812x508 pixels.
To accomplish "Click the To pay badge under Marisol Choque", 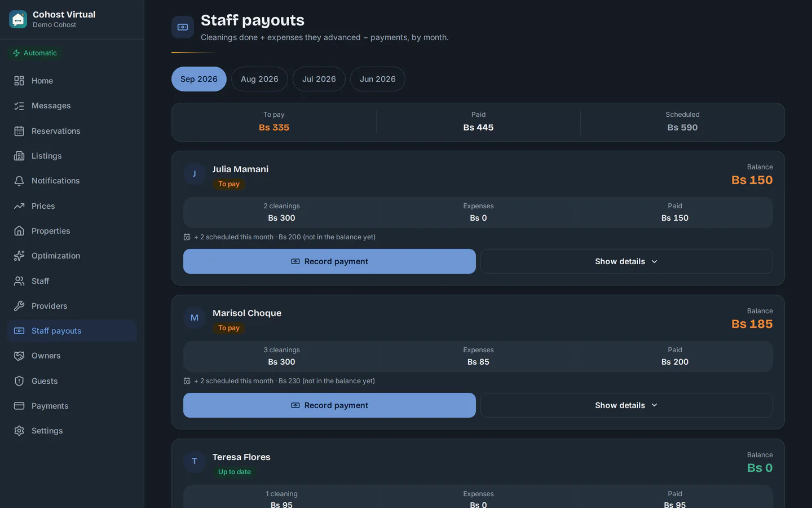I will pos(229,328).
